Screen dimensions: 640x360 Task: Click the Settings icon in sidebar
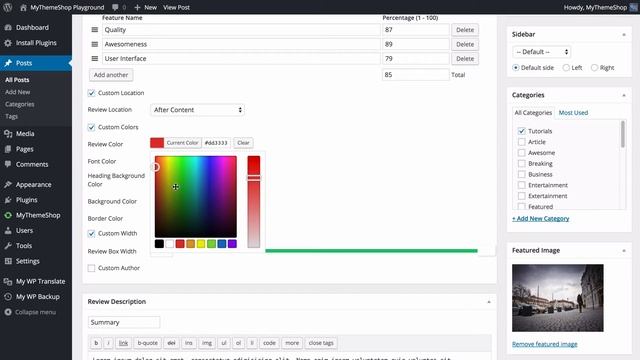8,261
